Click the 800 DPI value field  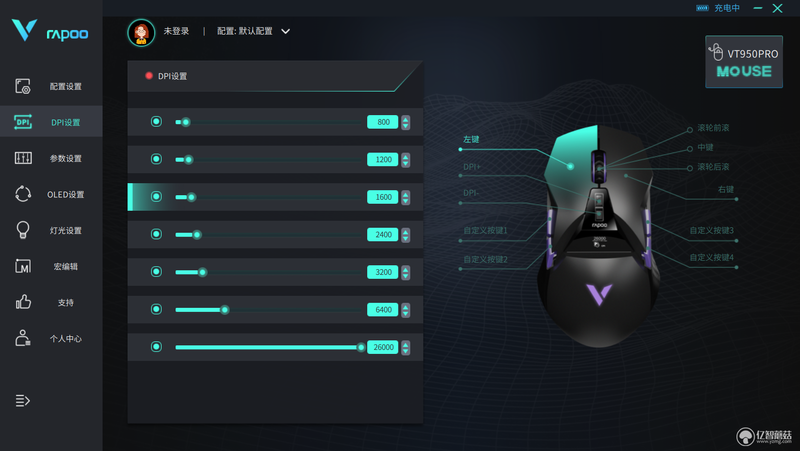point(383,122)
